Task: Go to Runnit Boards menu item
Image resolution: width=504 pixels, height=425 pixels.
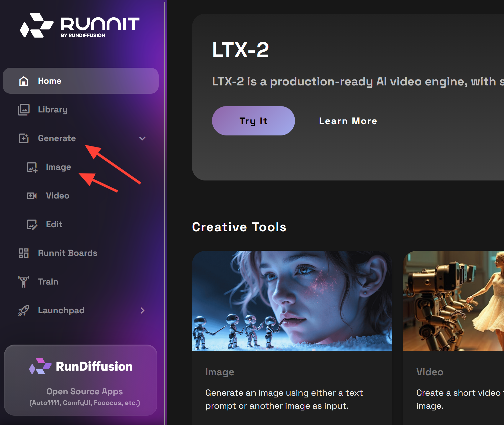Action: pyautogui.click(x=68, y=253)
